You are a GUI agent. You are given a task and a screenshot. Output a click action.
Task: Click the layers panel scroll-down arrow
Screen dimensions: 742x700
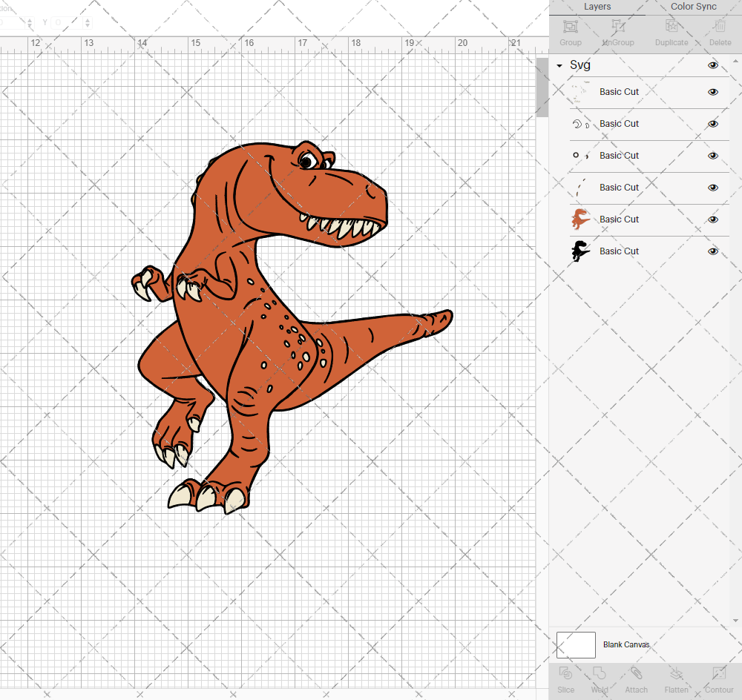pos(735,621)
